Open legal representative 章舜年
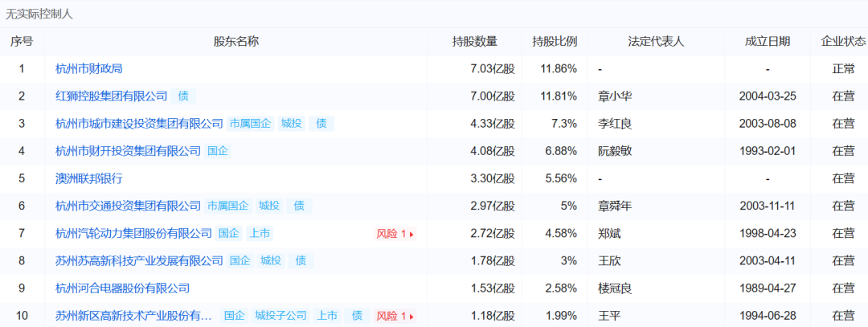 point(615,206)
